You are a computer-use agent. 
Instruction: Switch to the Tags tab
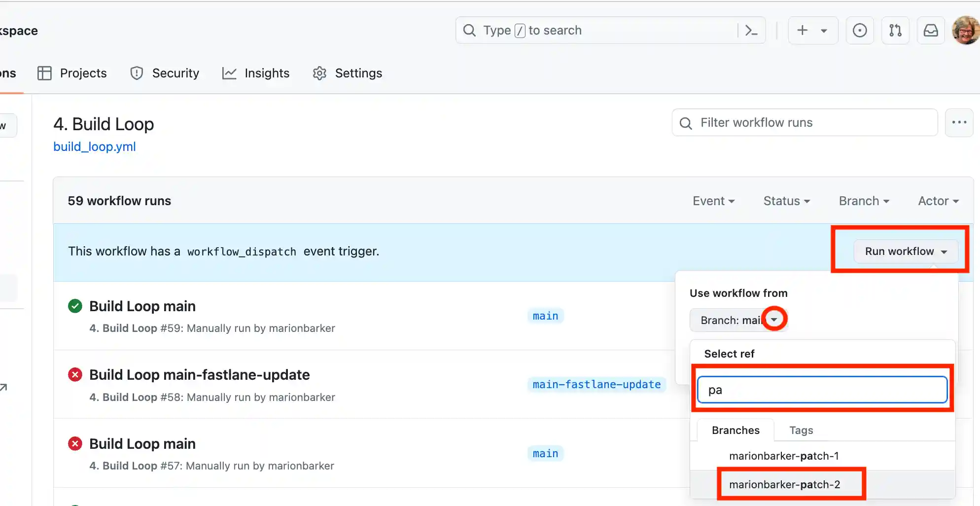click(x=801, y=430)
